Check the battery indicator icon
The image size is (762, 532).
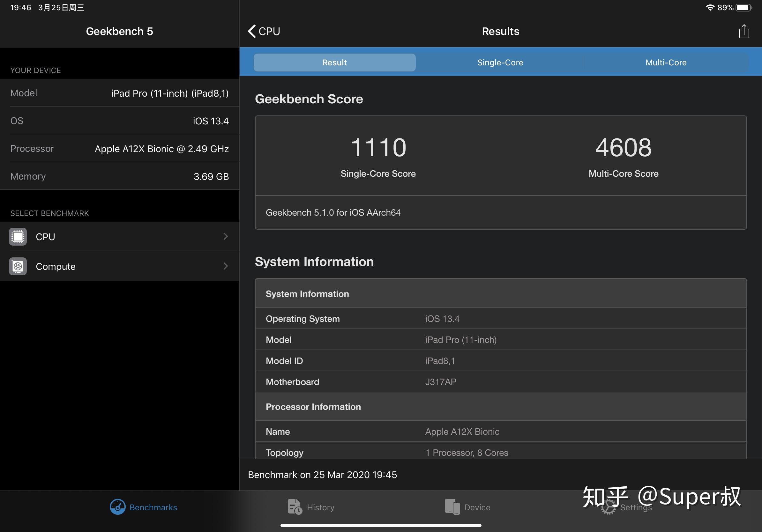coord(744,8)
